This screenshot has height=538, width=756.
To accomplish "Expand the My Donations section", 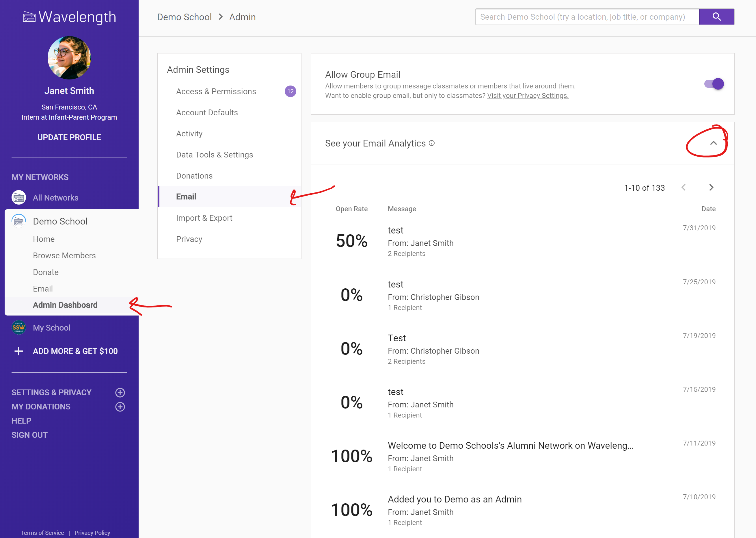I will (120, 407).
